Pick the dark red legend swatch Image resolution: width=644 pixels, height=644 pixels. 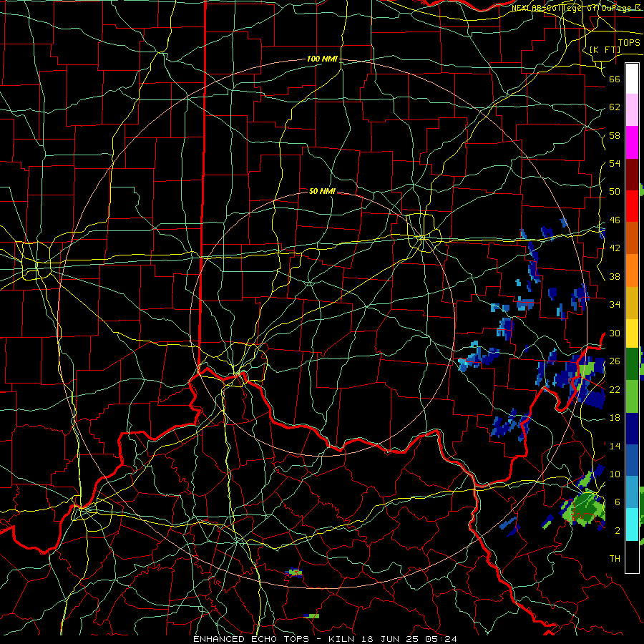coord(632,175)
